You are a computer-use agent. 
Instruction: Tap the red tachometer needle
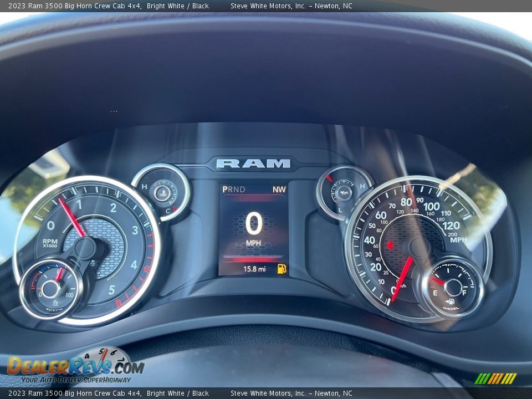71,217
